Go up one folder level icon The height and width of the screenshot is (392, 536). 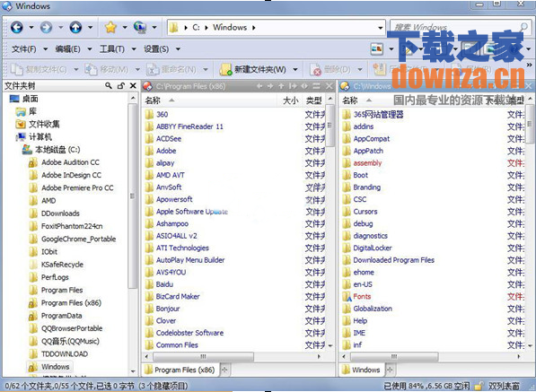(x=75, y=27)
